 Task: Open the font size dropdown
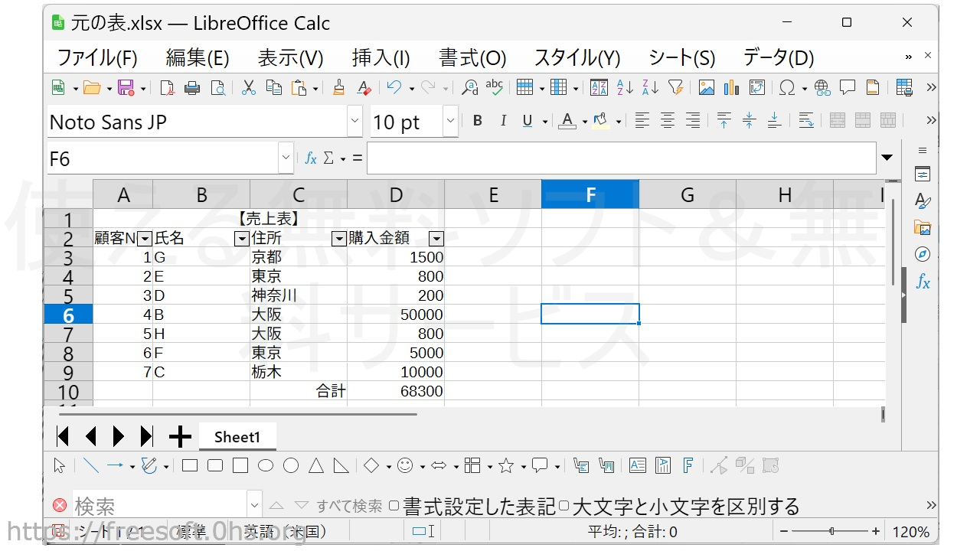coord(450,121)
